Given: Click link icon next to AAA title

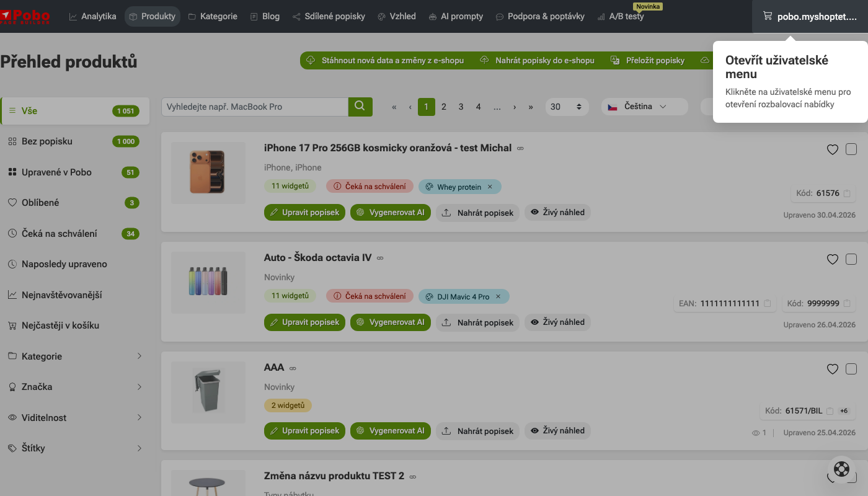Looking at the screenshot, I should pyautogui.click(x=293, y=368).
